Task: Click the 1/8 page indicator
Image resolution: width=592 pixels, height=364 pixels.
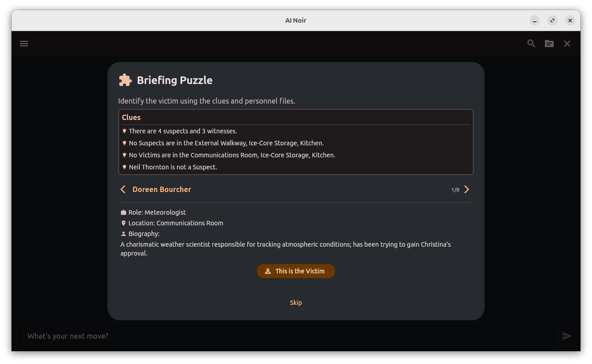Action: coord(456,189)
